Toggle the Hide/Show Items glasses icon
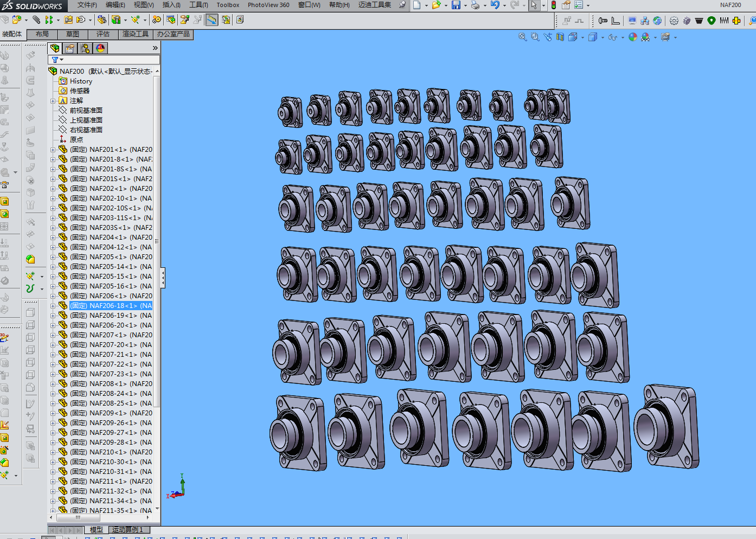 click(x=613, y=37)
